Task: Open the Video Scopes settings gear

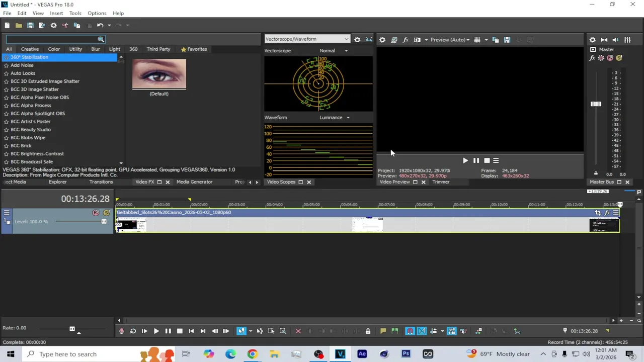Action: click(x=357, y=39)
